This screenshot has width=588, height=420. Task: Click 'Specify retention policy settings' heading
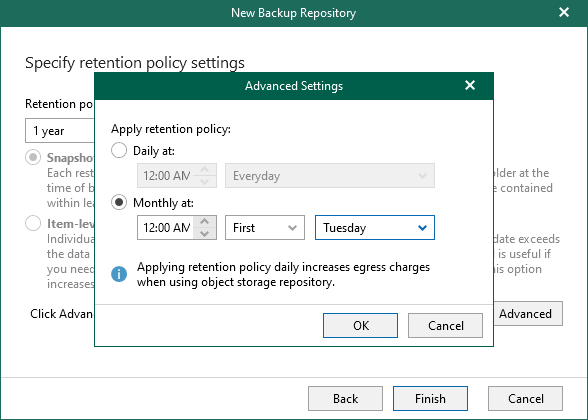(x=135, y=63)
